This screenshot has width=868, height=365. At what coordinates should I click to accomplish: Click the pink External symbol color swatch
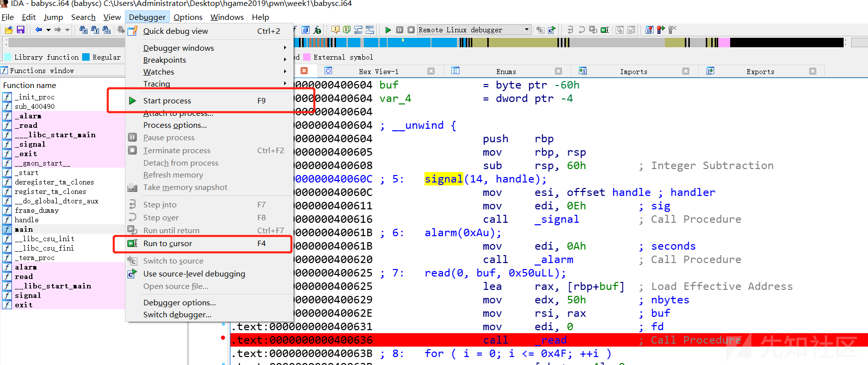point(307,57)
